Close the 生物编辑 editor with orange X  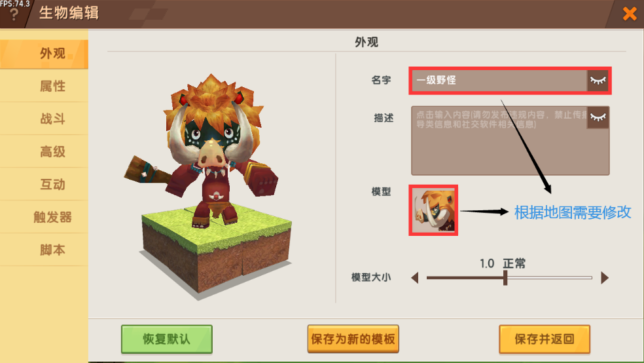click(x=629, y=14)
